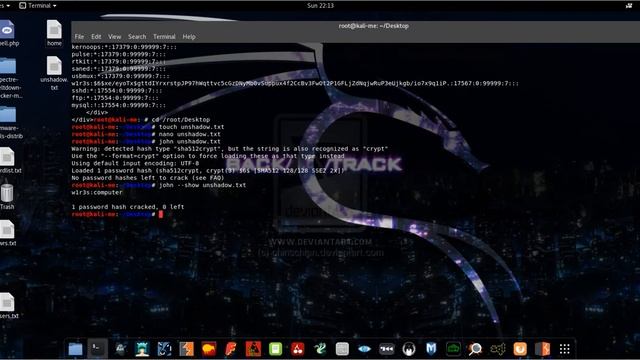Open the Terminal menu in menu bar
This screenshot has width=640, height=360.
[x=164, y=37]
